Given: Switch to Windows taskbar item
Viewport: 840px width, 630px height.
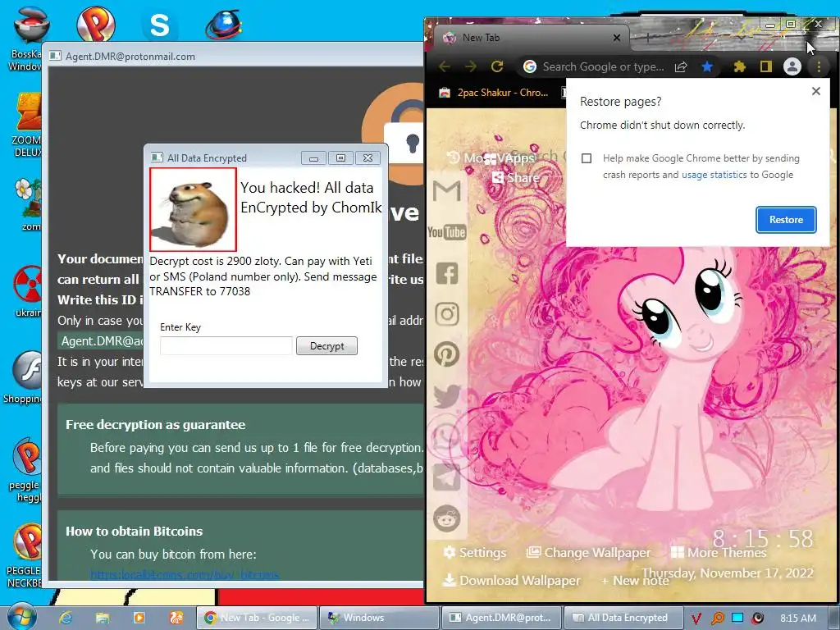Looking at the screenshot, I should point(379,618).
